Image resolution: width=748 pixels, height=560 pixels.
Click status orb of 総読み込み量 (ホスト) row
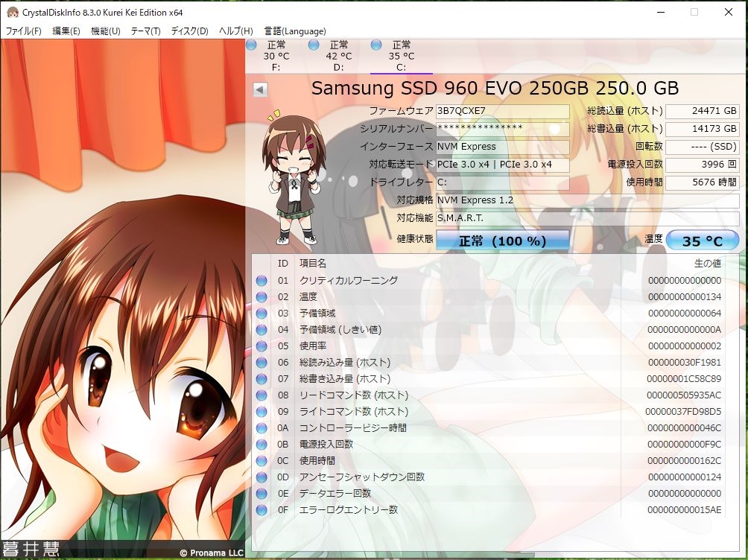pos(262,363)
